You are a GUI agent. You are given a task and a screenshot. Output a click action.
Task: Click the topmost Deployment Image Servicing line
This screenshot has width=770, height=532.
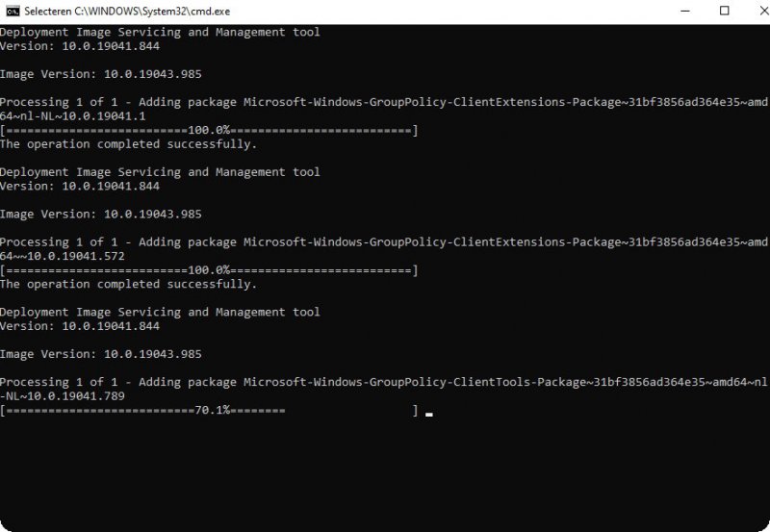point(160,32)
